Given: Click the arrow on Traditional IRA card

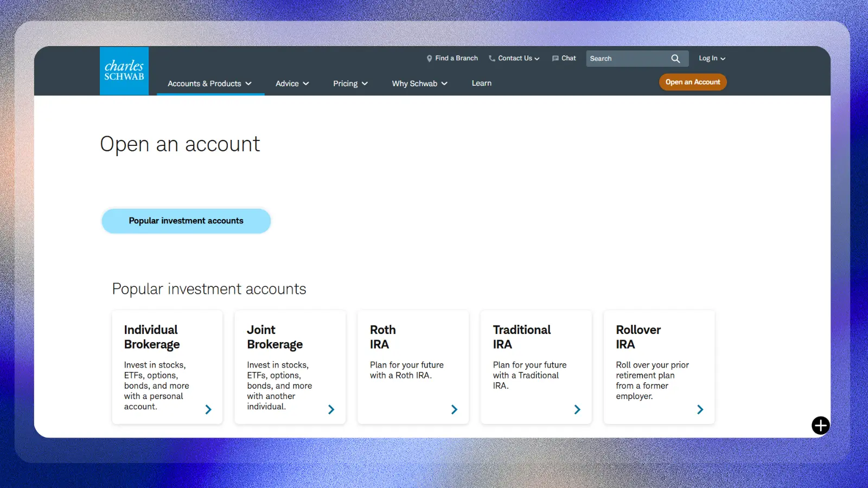Looking at the screenshot, I should pyautogui.click(x=577, y=409).
